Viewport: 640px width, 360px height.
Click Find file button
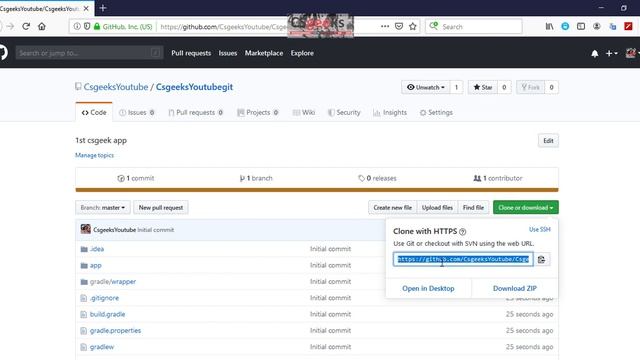[x=473, y=208]
